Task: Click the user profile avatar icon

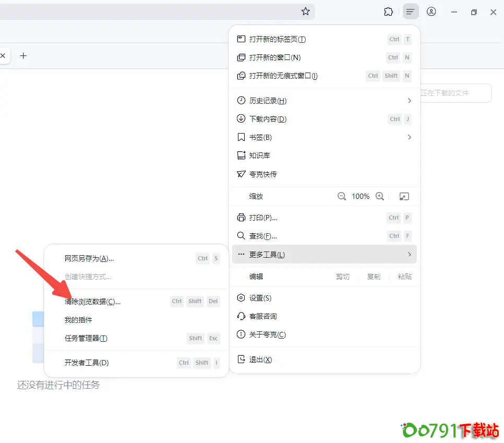Action: tap(431, 11)
